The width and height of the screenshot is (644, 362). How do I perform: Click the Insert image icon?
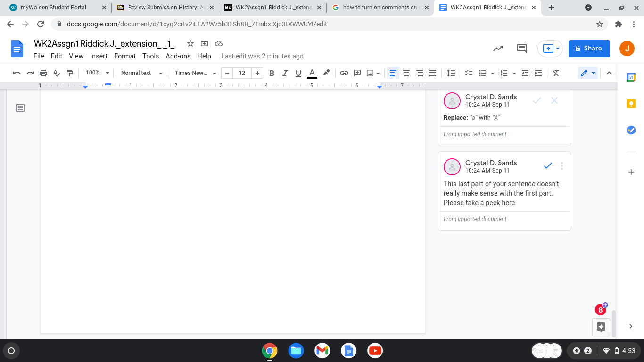pos(370,73)
